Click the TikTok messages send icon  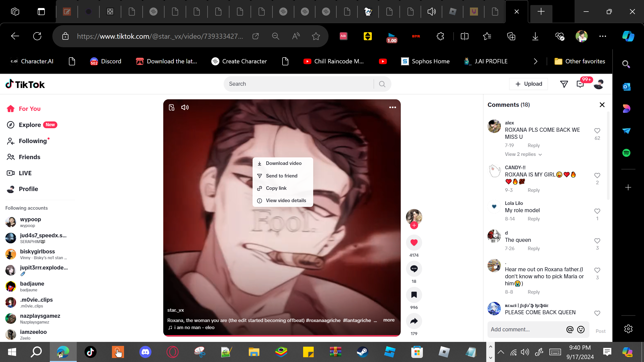[x=564, y=84]
